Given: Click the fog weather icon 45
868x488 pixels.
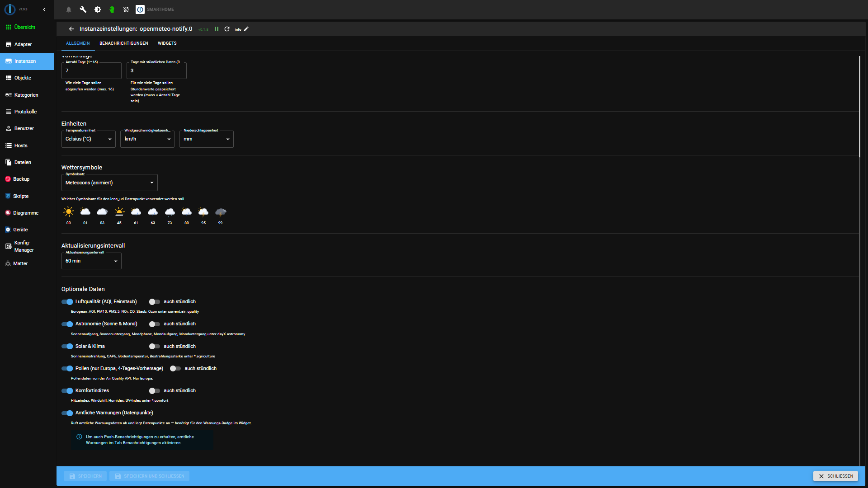Looking at the screenshot, I should (x=119, y=211).
